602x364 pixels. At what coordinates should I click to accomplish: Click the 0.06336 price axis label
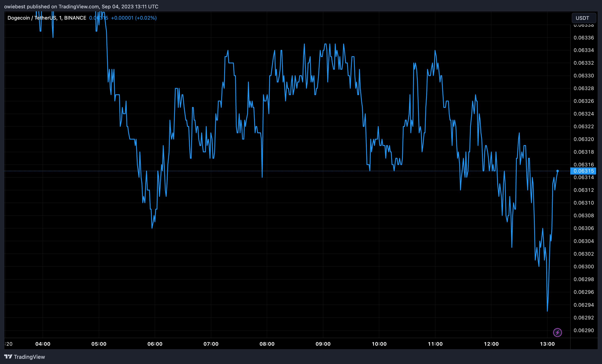[x=584, y=38]
